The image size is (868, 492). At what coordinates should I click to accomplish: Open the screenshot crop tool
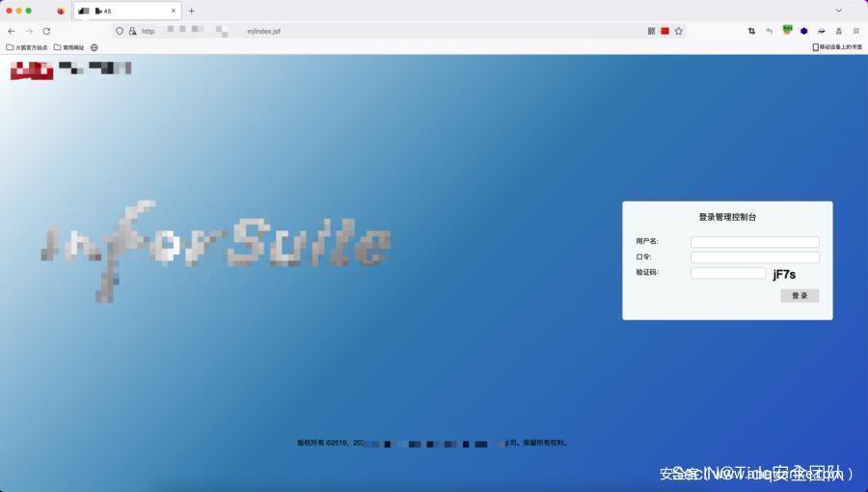(751, 31)
